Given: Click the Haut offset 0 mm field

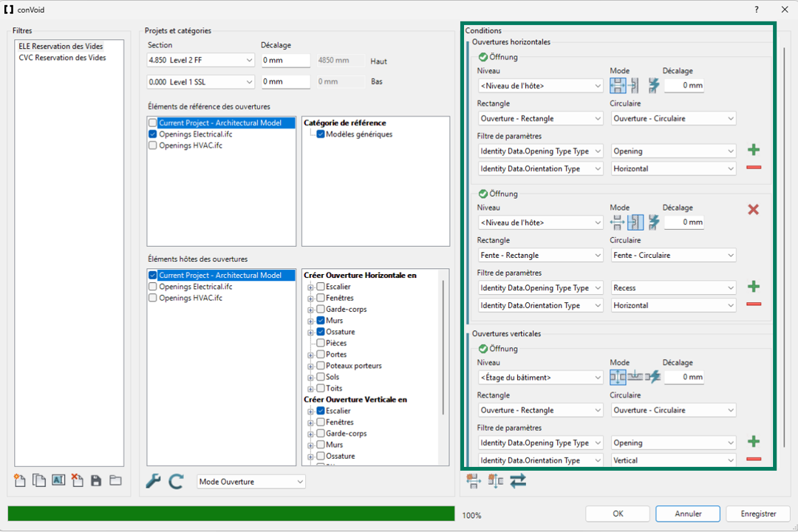Looking at the screenshot, I should [x=285, y=60].
